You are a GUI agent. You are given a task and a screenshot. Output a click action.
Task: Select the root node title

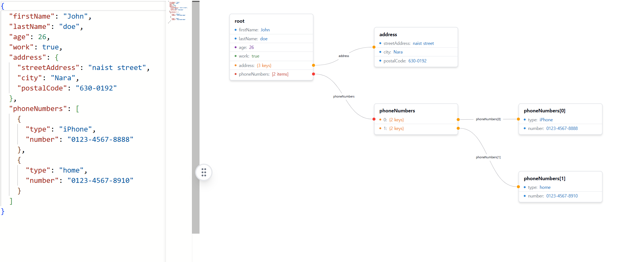[x=240, y=21]
